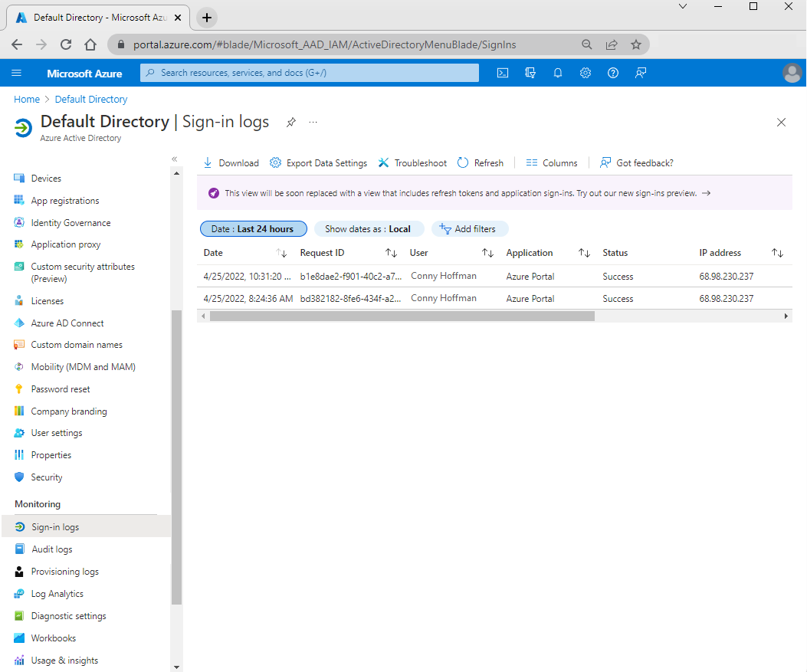Open portal settings gear icon
The height and width of the screenshot is (672, 807).
586,73
